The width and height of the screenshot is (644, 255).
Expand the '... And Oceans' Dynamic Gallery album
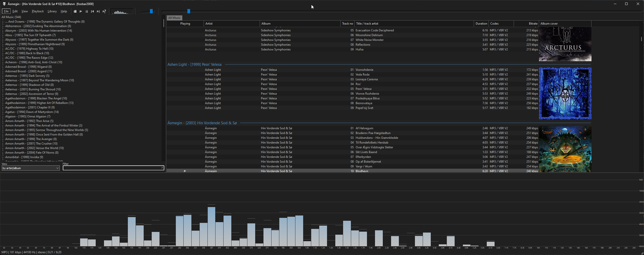pyautogui.click(x=3, y=22)
